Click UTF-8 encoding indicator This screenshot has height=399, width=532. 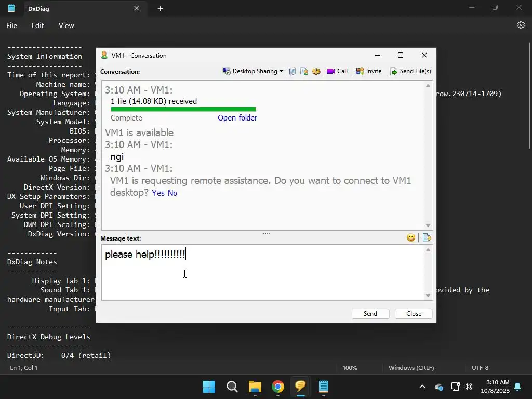click(x=480, y=368)
